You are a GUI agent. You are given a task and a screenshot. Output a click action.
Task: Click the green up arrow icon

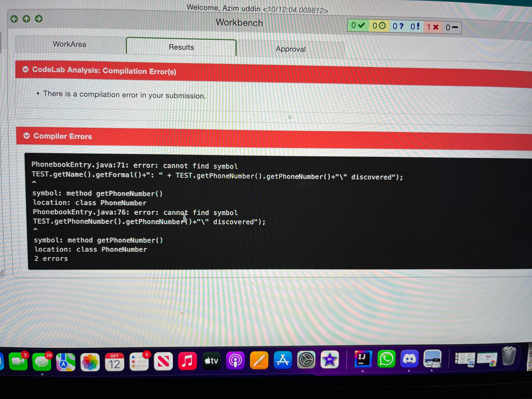27,19
